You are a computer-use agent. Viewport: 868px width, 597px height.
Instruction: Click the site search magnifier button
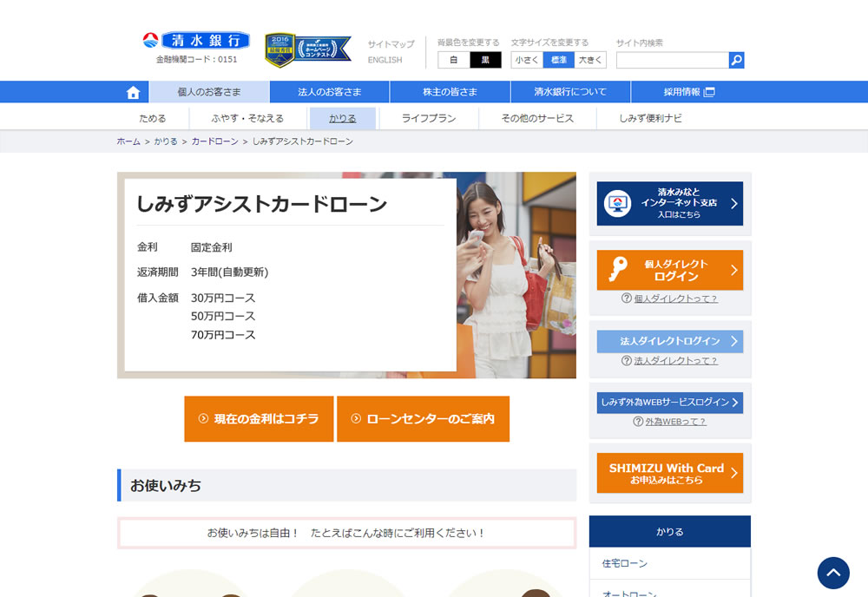point(736,60)
